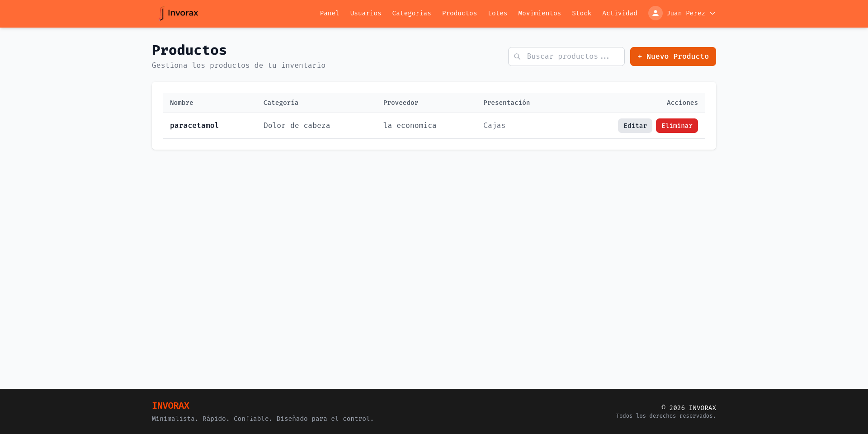Open the Actividad nav link
868x434 pixels.
click(619, 13)
